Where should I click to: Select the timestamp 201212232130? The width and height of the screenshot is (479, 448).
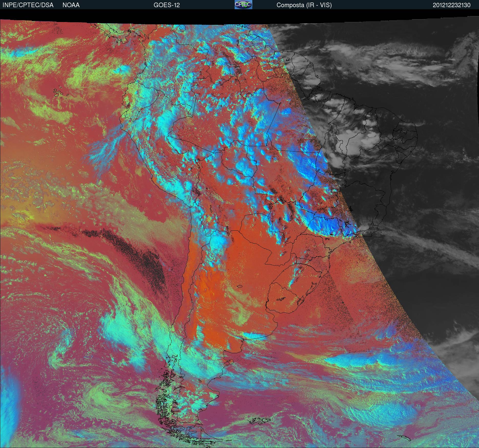click(452, 5)
